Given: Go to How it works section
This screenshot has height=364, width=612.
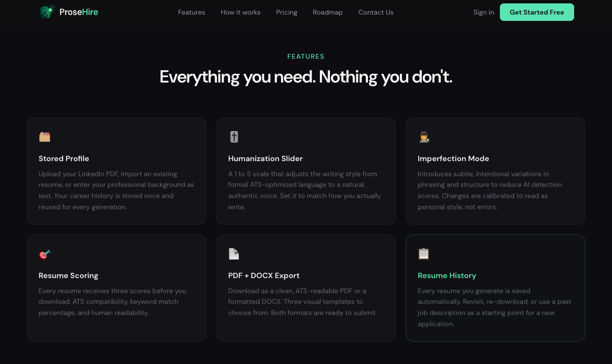Looking at the screenshot, I should click(x=241, y=12).
